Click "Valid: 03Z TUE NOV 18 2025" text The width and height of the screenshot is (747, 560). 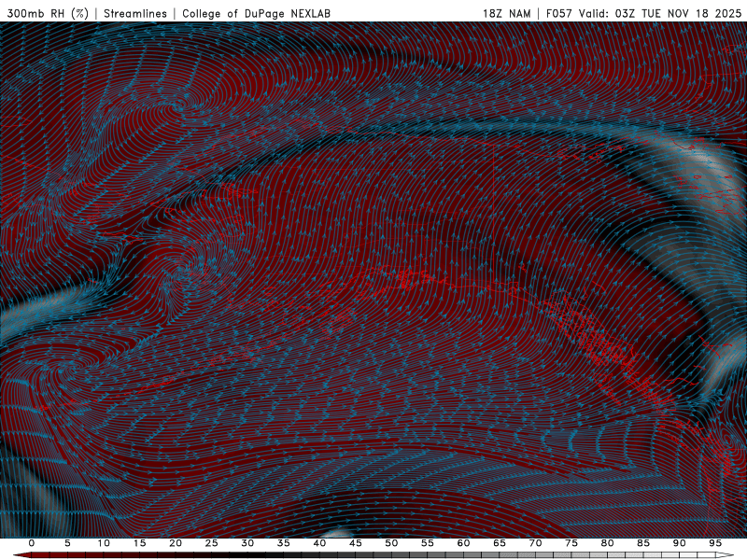pyautogui.click(x=660, y=13)
